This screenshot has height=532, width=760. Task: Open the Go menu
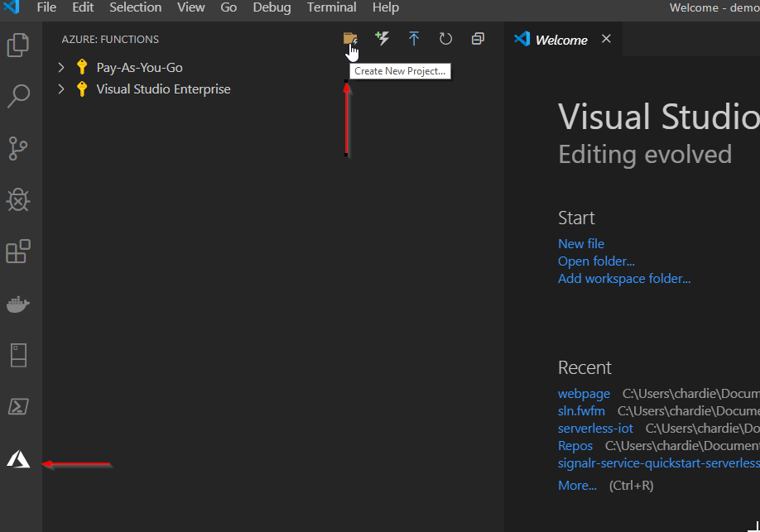coord(228,7)
